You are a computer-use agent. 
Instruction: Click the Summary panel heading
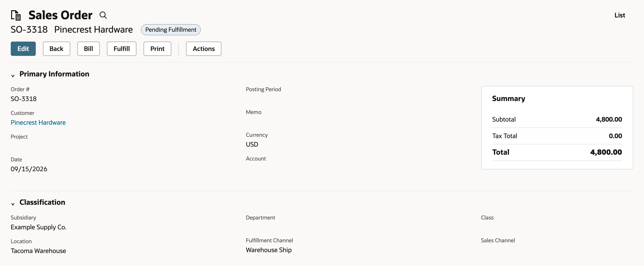click(x=509, y=99)
